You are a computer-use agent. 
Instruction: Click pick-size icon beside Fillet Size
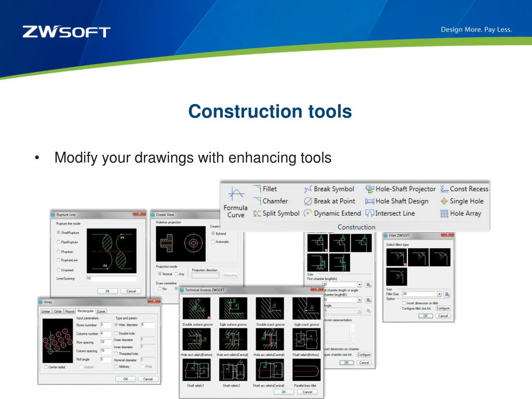pyautogui.click(x=447, y=294)
